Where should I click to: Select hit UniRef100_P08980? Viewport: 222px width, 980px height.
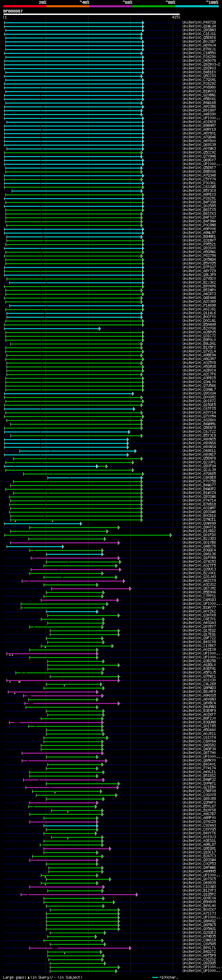(x=199, y=88)
